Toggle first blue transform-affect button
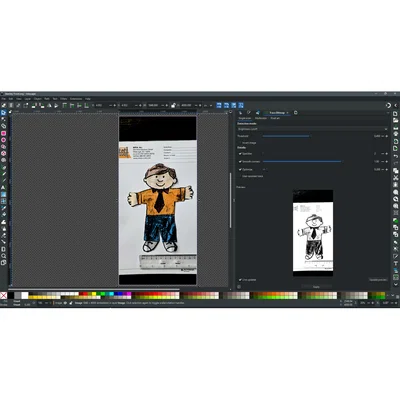 (x=219, y=105)
